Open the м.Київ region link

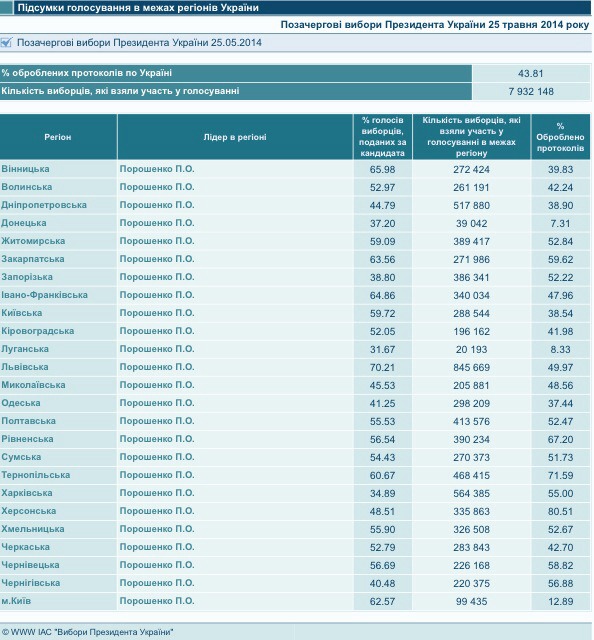[16, 601]
